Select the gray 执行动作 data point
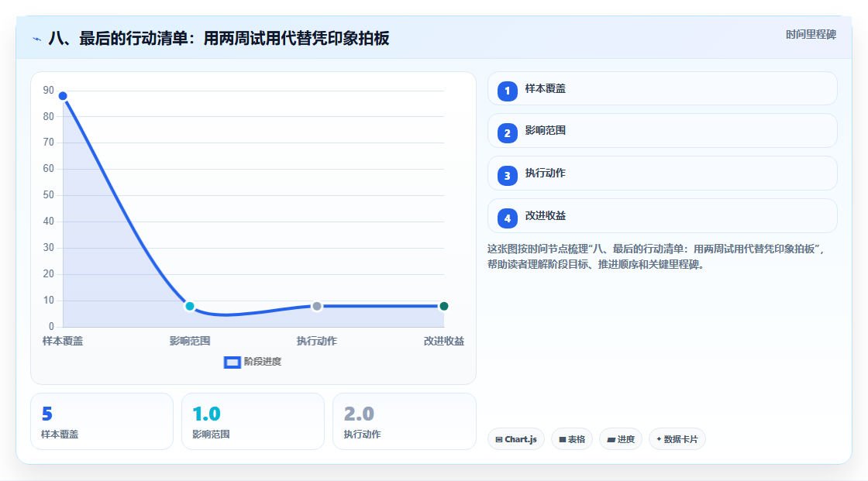868x481 pixels. (317, 306)
